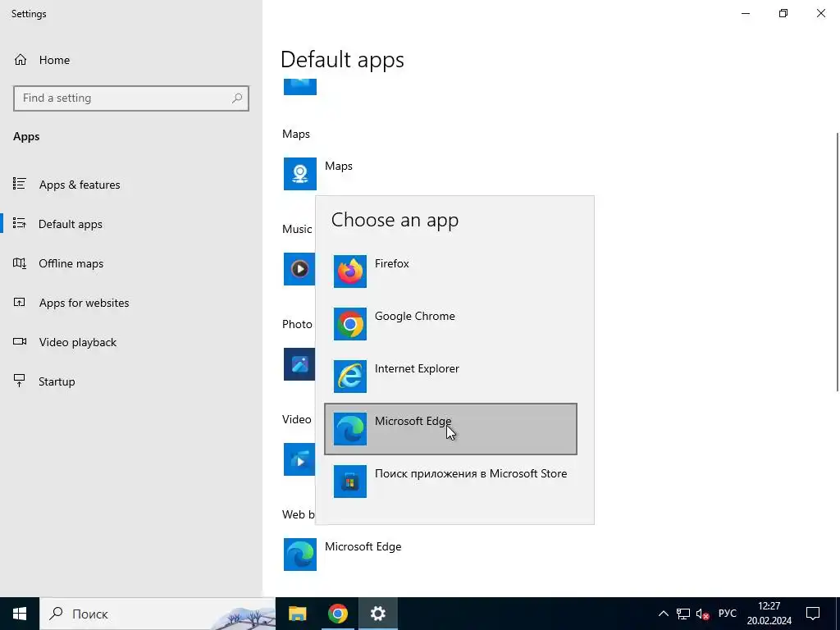Open Google Chrome from taskbar
The width and height of the screenshot is (840, 630).
click(337, 614)
